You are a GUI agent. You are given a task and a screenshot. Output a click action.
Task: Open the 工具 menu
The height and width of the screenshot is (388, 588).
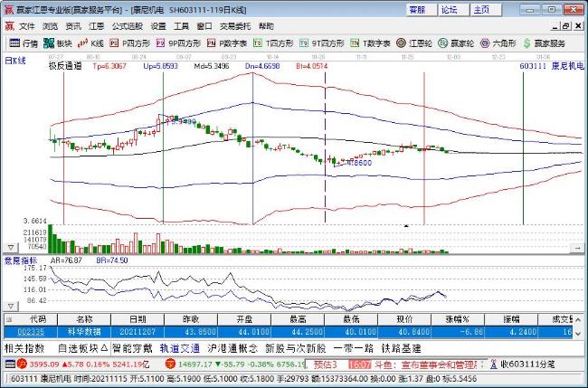pos(181,26)
